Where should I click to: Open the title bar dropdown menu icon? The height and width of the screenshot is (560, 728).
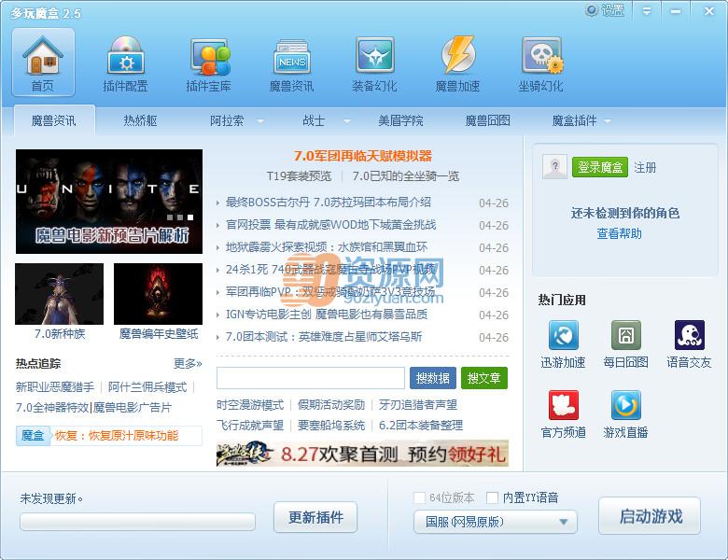646,10
